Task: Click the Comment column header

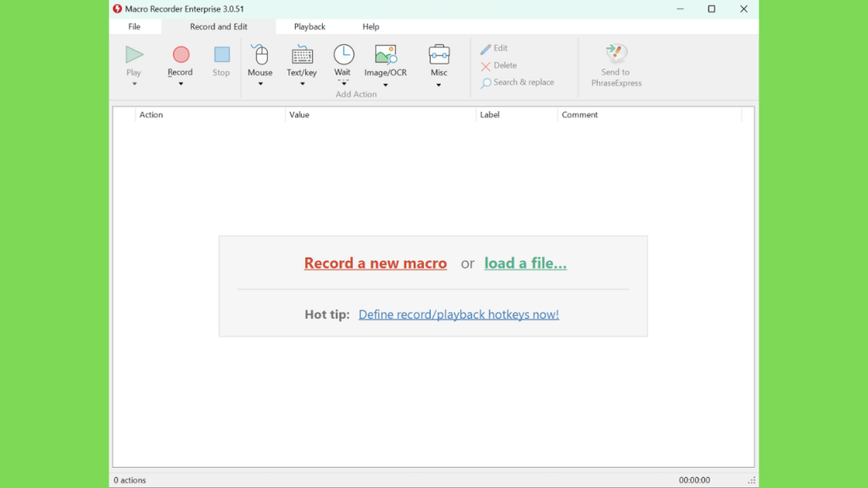Action: coord(649,114)
